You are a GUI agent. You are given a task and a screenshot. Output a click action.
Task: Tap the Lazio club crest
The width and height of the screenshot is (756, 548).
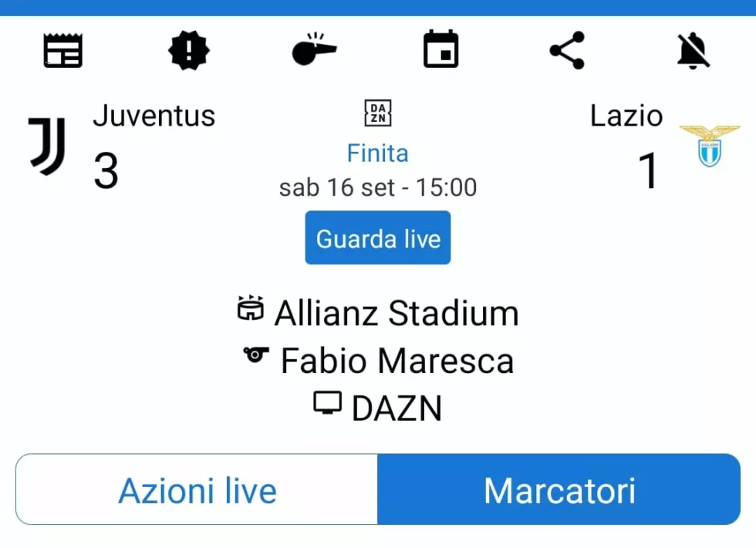(709, 146)
